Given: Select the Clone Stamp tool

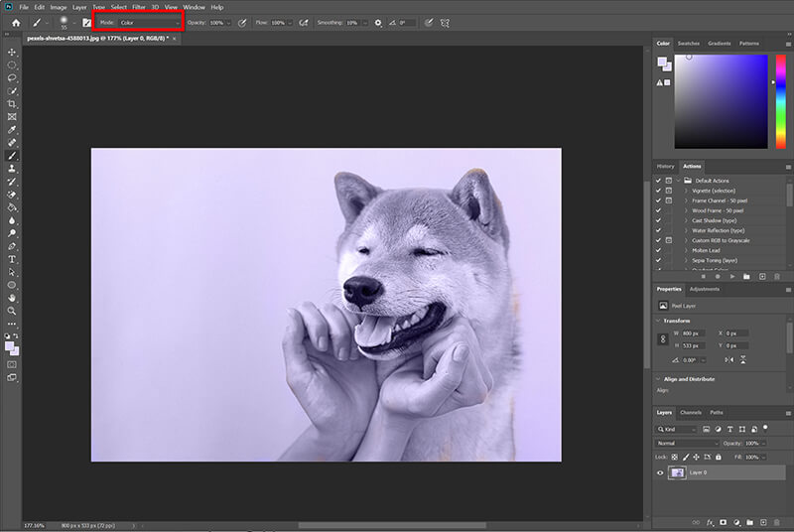Looking at the screenshot, I should coord(12,169).
